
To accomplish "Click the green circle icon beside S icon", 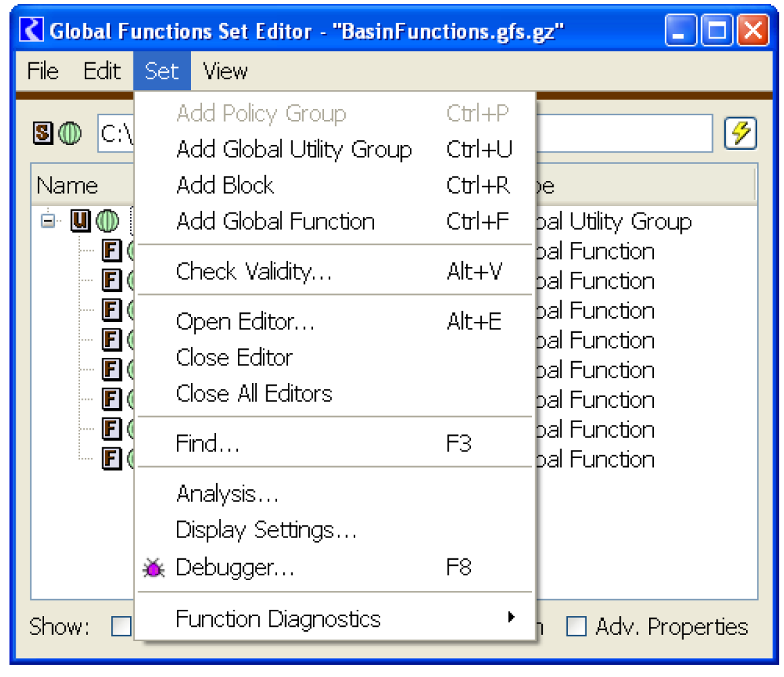I will [69, 134].
